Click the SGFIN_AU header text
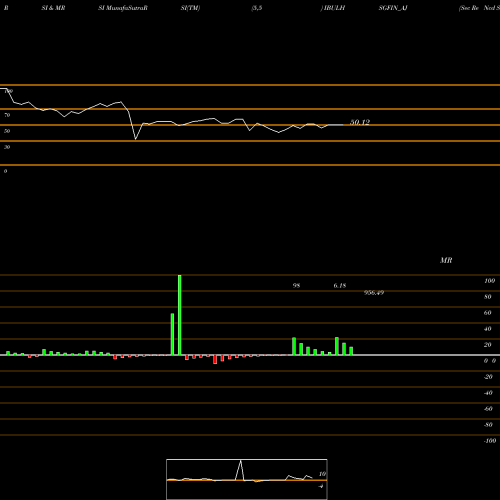The image size is (500, 500). [x=393, y=8]
